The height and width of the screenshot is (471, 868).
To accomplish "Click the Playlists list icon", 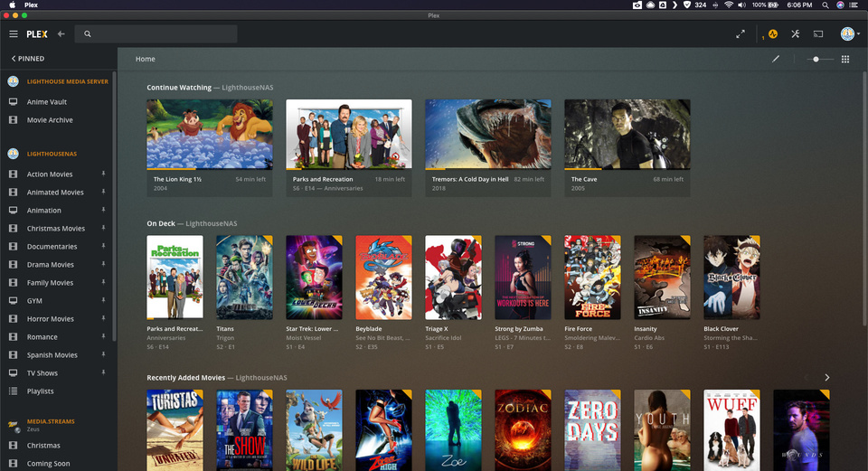I will click(14, 391).
